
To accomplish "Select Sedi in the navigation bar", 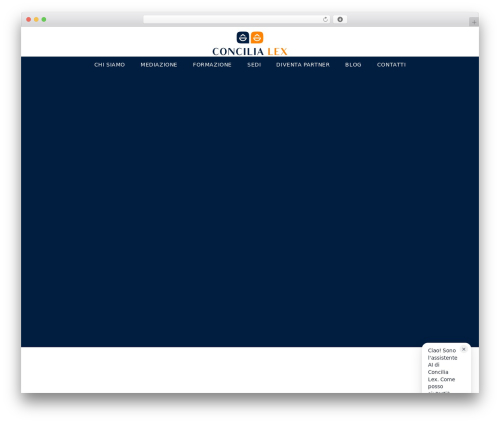I will pos(254,65).
